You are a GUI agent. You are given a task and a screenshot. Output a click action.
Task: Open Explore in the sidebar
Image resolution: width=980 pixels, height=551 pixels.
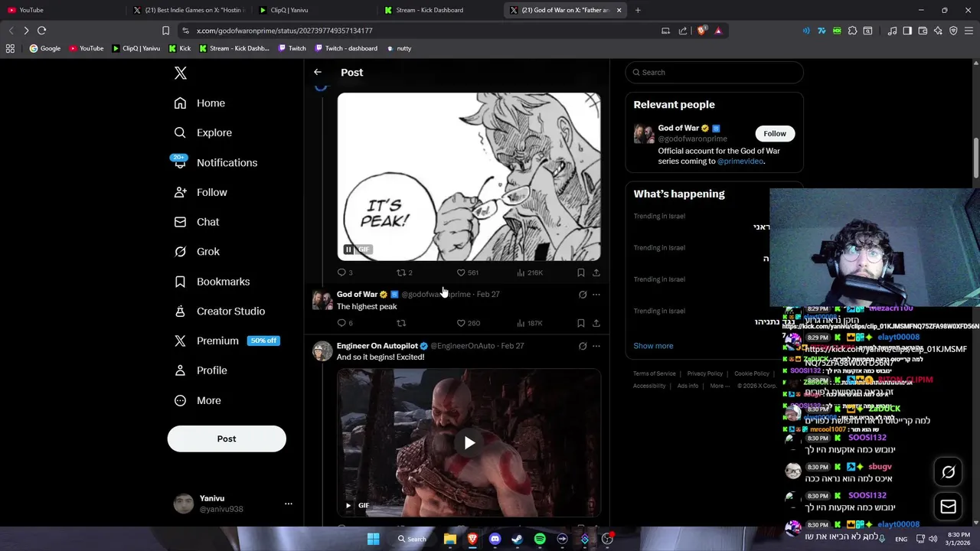[x=203, y=132]
